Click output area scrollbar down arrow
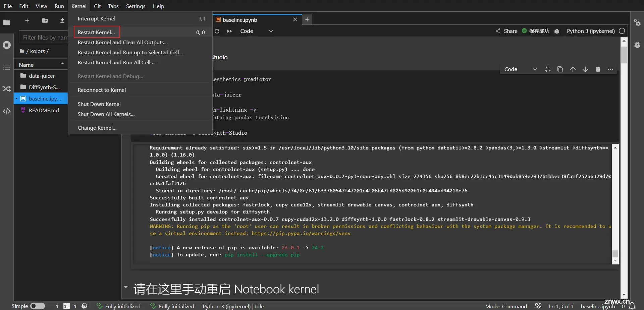Screen dimensions: 644x310 (x=615, y=261)
